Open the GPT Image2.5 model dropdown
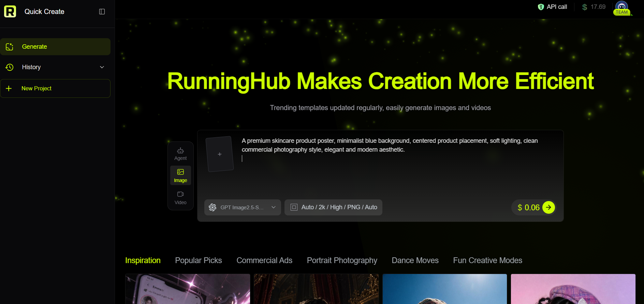644x304 pixels. [243, 207]
